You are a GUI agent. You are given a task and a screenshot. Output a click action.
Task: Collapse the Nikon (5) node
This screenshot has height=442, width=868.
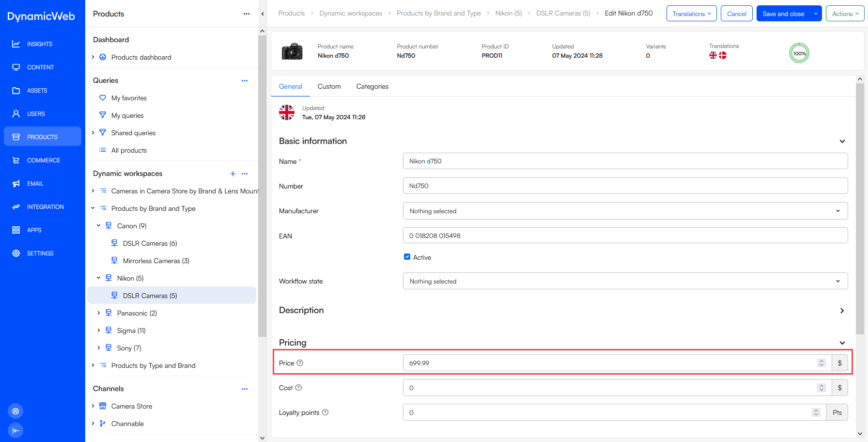pyautogui.click(x=99, y=278)
